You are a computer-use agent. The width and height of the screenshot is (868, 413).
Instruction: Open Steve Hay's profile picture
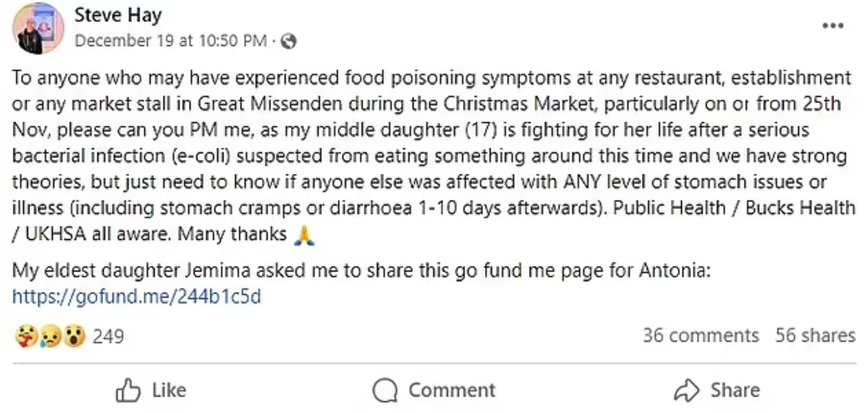click(38, 28)
